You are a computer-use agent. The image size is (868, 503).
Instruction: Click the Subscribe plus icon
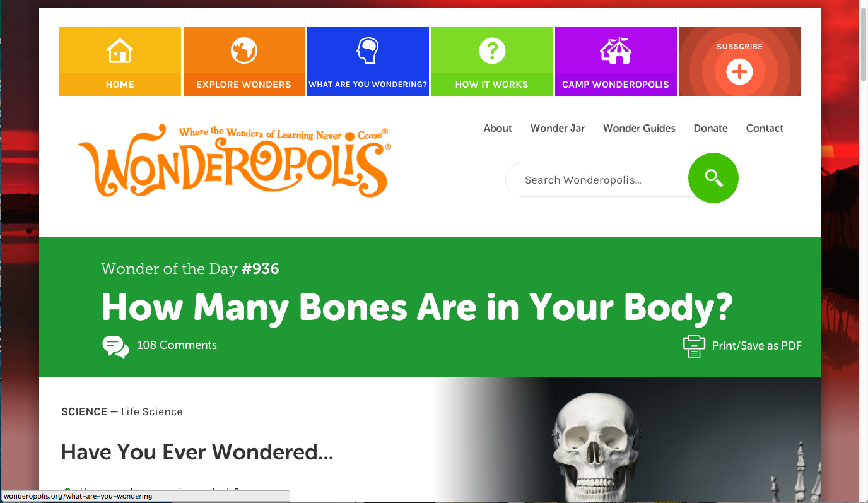[739, 72]
